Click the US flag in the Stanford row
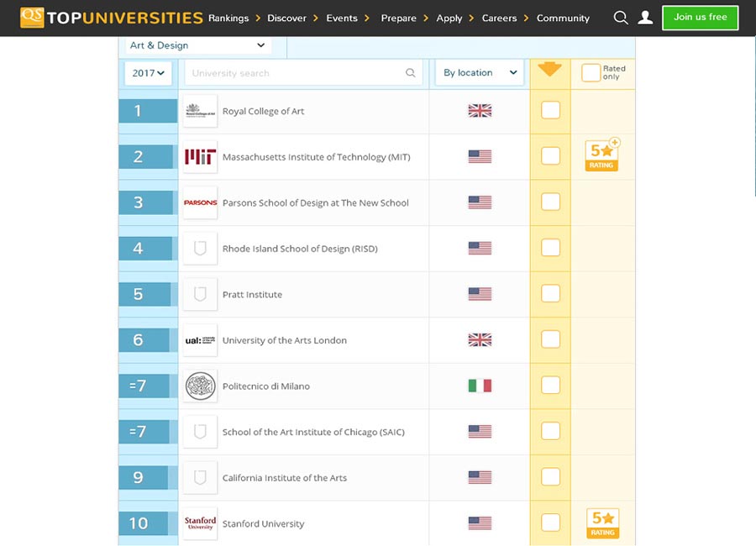The image size is (756, 546). tap(480, 523)
